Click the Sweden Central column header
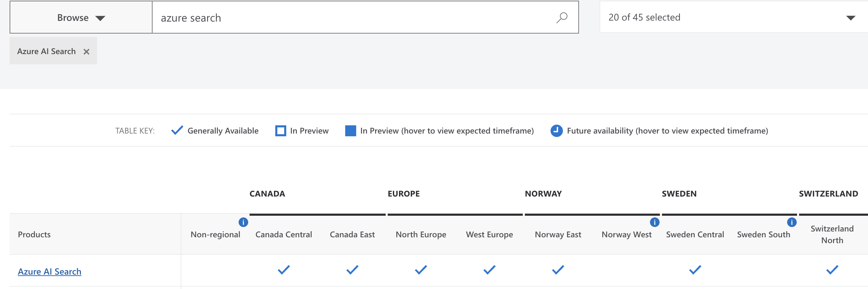Viewport: 868px width, 289px height. (x=695, y=235)
